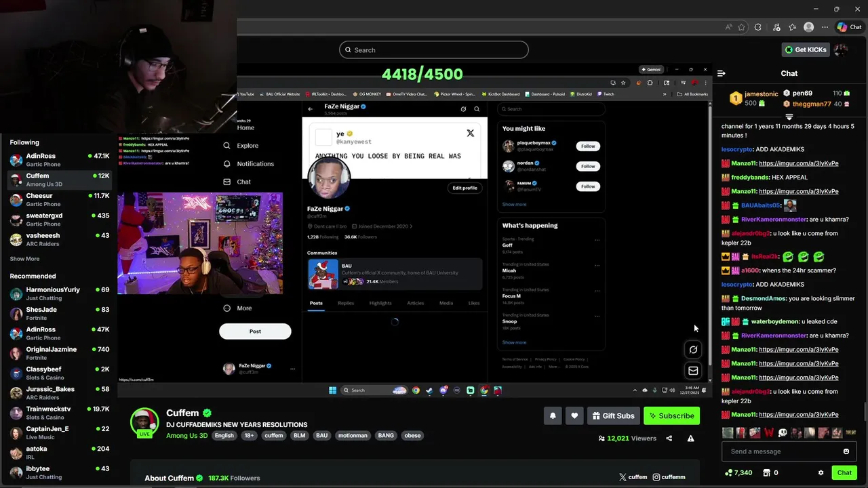The width and height of the screenshot is (868, 488).
Task: Open the browser three-dots settings menu
Action: click(x=825, y=27)
